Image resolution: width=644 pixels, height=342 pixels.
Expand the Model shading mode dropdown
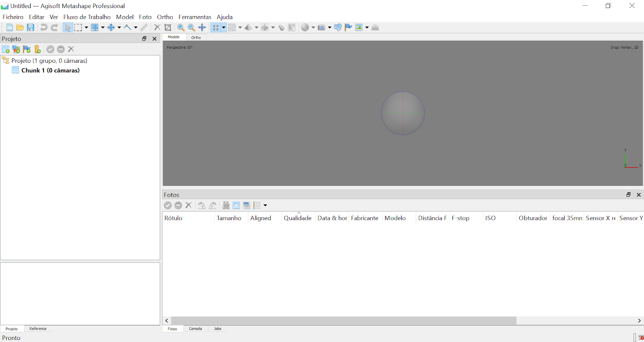click(x=256, y=27)
